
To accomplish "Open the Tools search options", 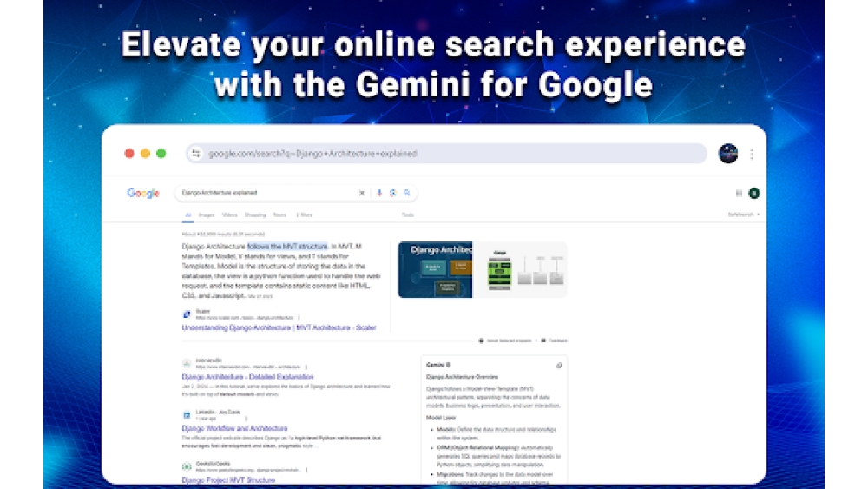I will [408, 215].
